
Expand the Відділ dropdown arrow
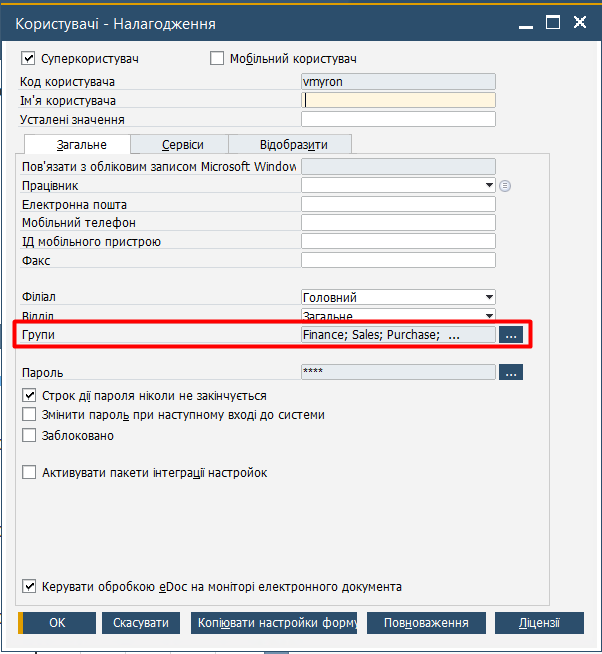[x=489, y=316]
